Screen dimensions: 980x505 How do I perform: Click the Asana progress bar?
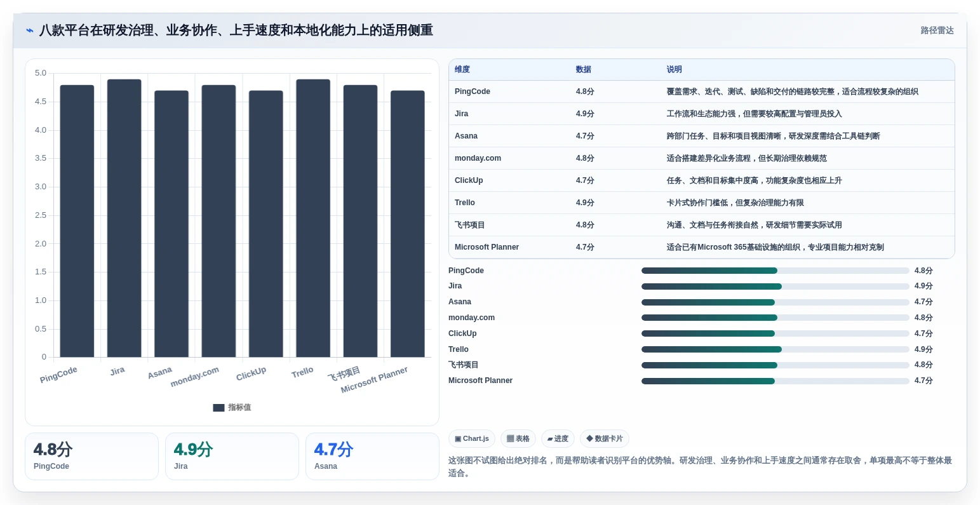click(775, 302)
